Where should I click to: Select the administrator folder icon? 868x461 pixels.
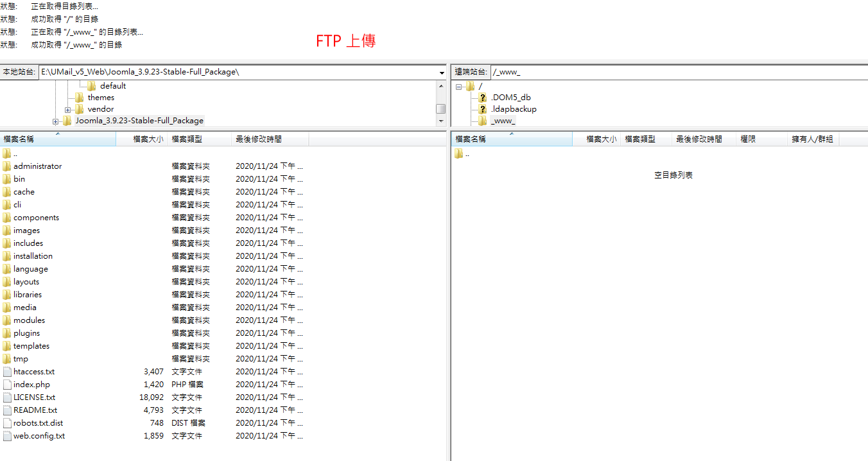[x=7, y=166]
